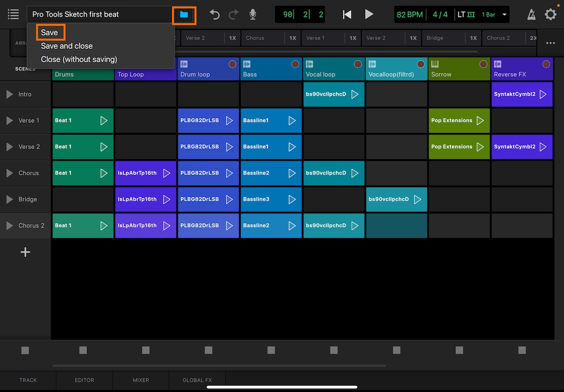
Task: Play IsLpAbrTp16th clip in Chorus row
Action: coord(166,173)
